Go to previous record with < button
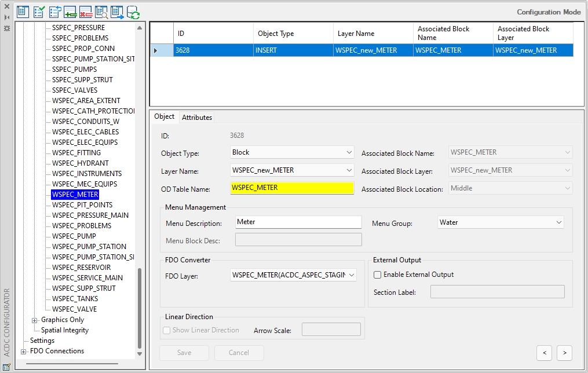Viewport: 588px width, 373px height. tap(545, 353)
